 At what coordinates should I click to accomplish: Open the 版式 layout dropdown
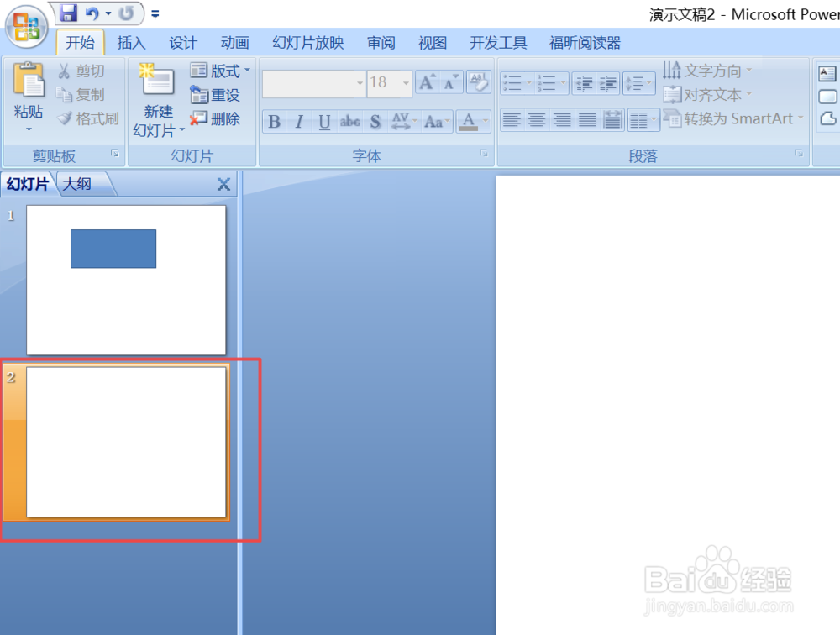click(x=220, y=71)
